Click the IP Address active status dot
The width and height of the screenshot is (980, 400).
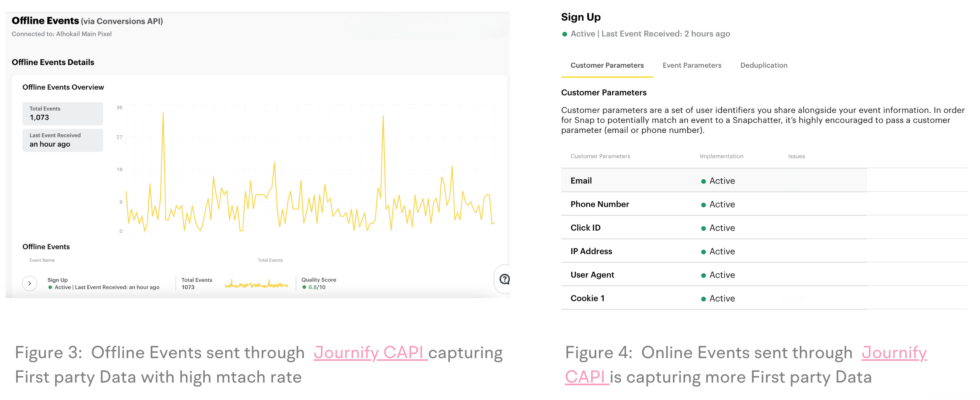click(703, 252)
